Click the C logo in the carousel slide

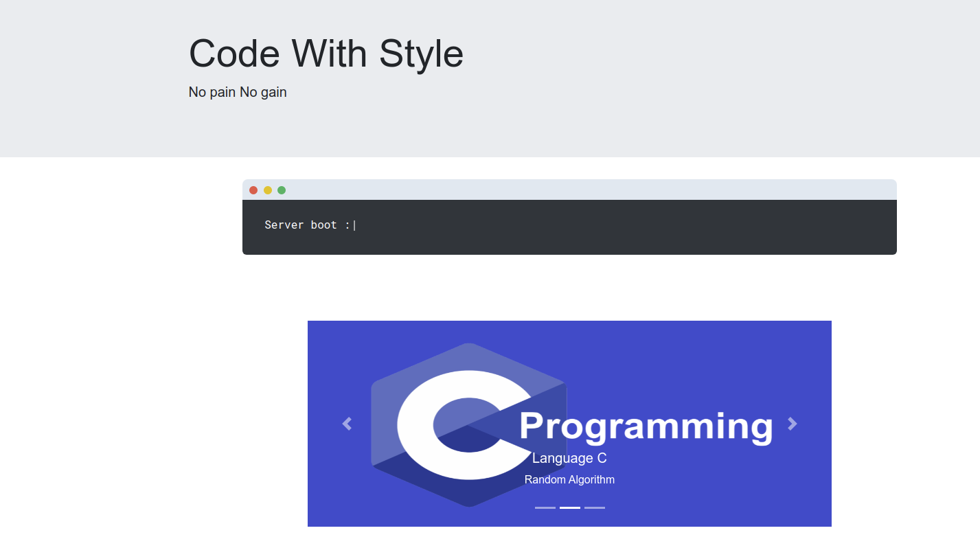pos(469,424)
